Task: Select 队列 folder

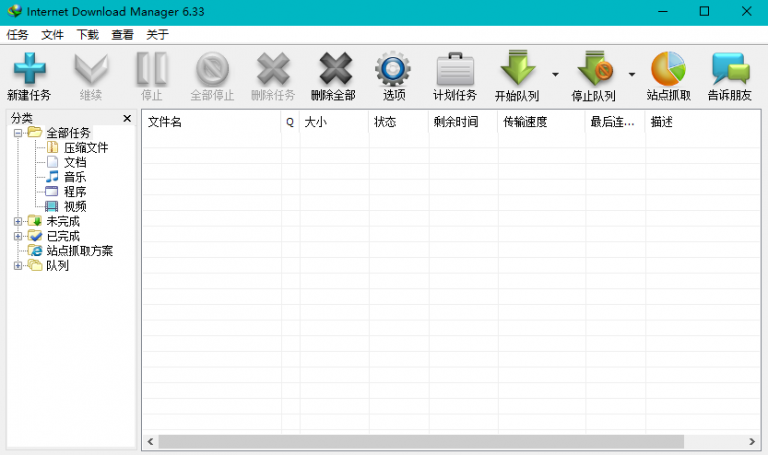Action: coord(57,265)
